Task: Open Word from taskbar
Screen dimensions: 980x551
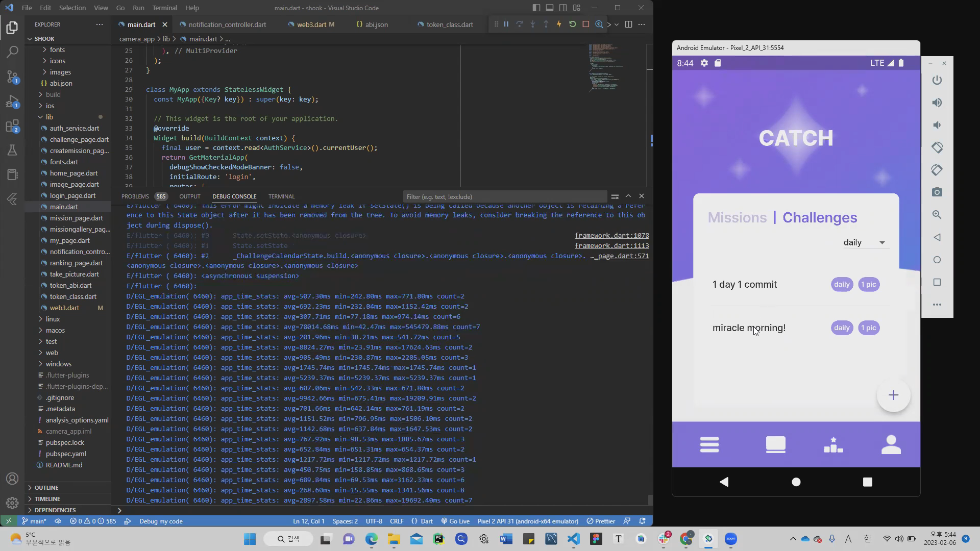Action: click(506, 539)
